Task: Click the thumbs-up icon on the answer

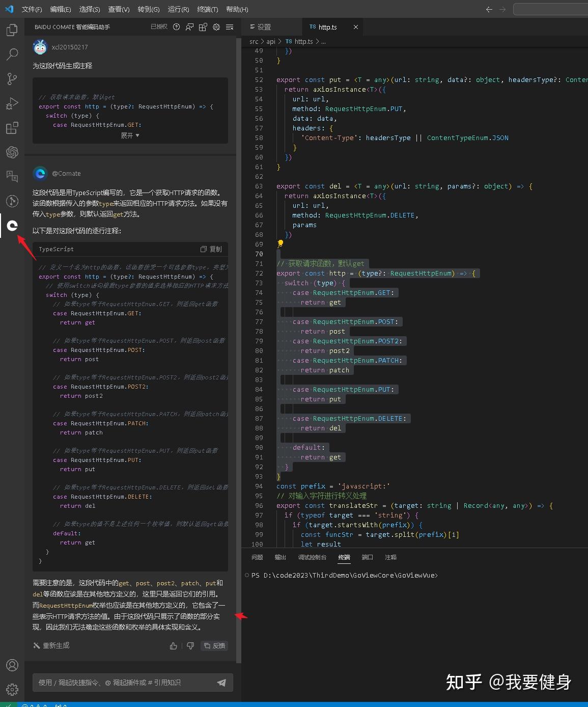Action: (174, 646)
